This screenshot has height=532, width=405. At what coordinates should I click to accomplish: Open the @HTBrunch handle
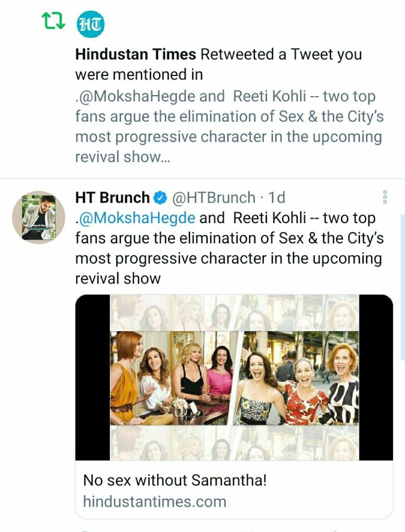coord(213,198)
